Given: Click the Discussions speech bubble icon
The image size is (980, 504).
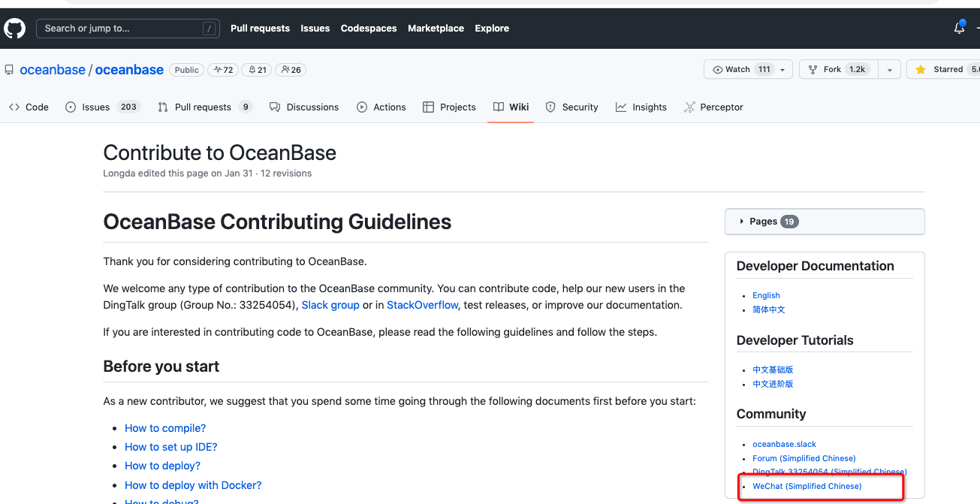Looking at the screenshot, I should (x=275, y=107).
